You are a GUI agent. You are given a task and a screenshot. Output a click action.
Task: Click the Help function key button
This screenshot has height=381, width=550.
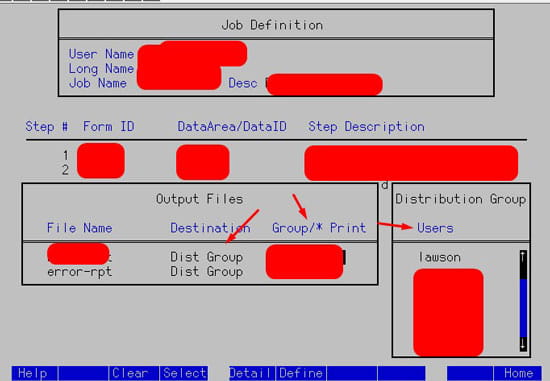point(34,373)
